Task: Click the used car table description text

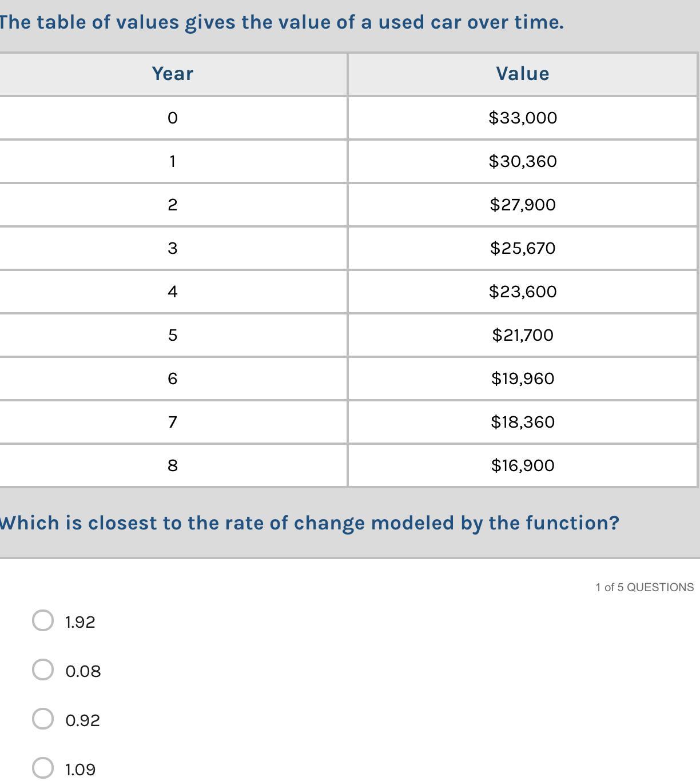Action: pos(282,22)
